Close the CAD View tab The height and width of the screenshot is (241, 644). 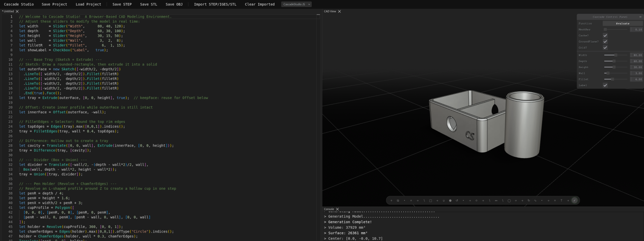339,11
